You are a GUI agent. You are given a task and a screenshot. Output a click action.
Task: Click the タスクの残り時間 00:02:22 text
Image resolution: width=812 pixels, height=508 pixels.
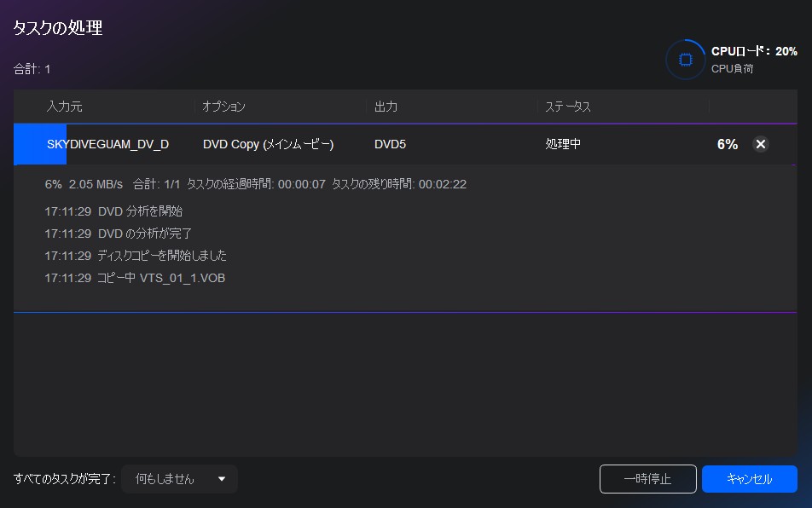399,184
